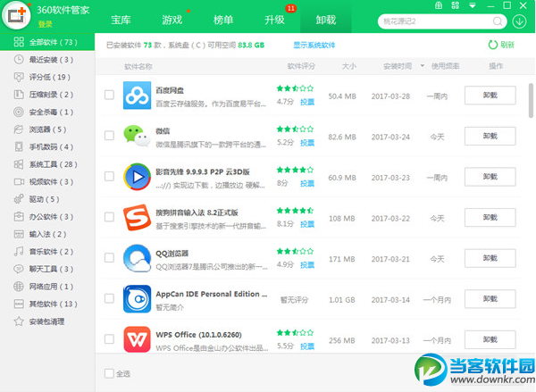Click the QQ浏览器 app icon
The height and width of the screenshot is (392, 536).
(137, 258)
